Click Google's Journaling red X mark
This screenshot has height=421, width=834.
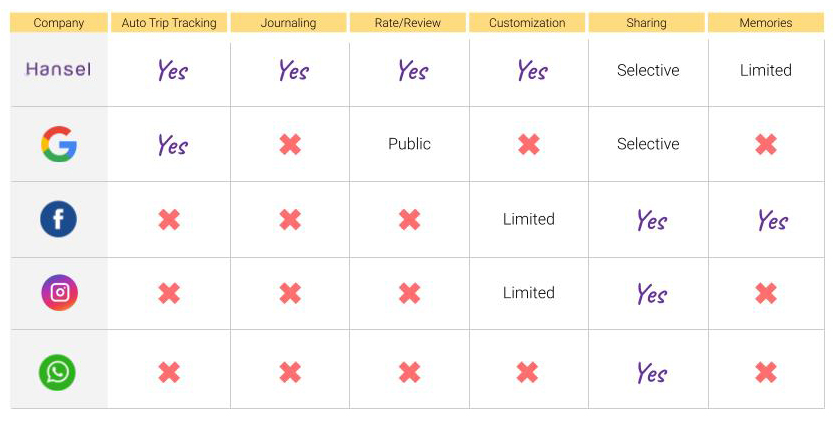[x=290, y=144]
